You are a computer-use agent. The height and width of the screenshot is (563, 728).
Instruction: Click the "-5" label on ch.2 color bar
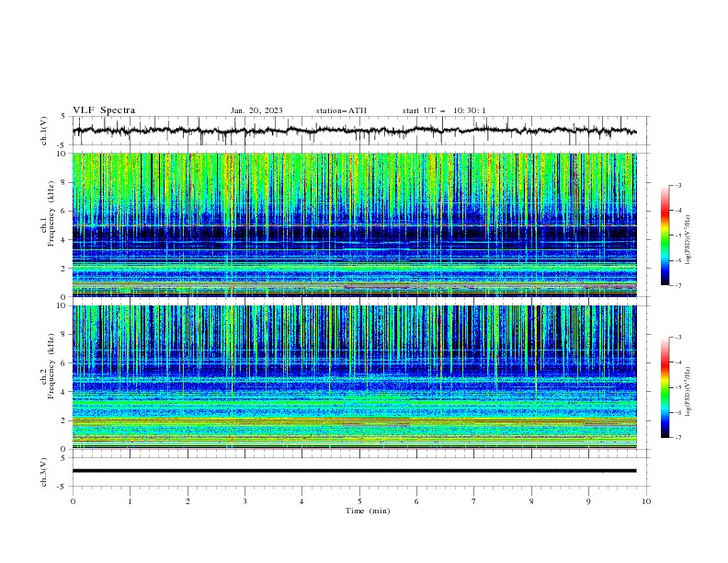click(677, 387)
